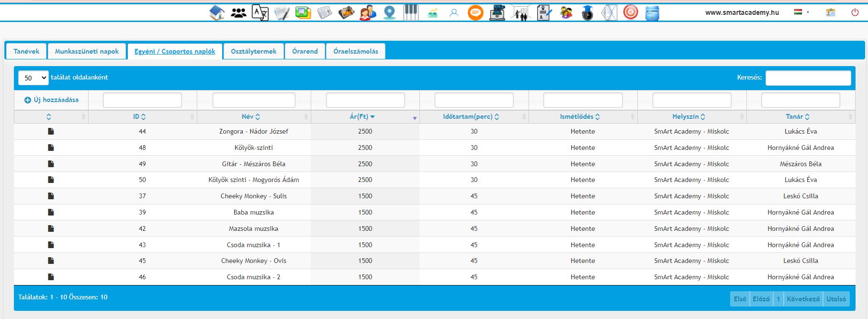Open the map location pin icon
The width and height of the screenshot is (868, 319).
click(390, 13)
